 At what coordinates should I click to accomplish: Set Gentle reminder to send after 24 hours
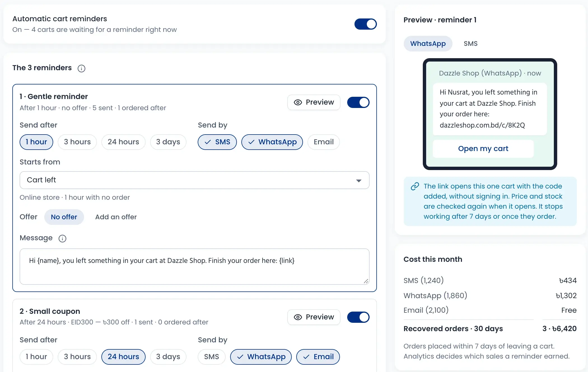[123, 142]
